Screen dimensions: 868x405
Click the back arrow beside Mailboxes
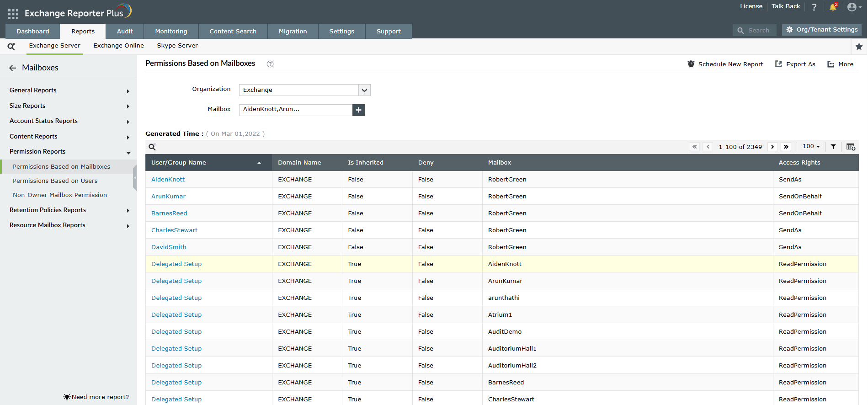click(x=12, y=68)
